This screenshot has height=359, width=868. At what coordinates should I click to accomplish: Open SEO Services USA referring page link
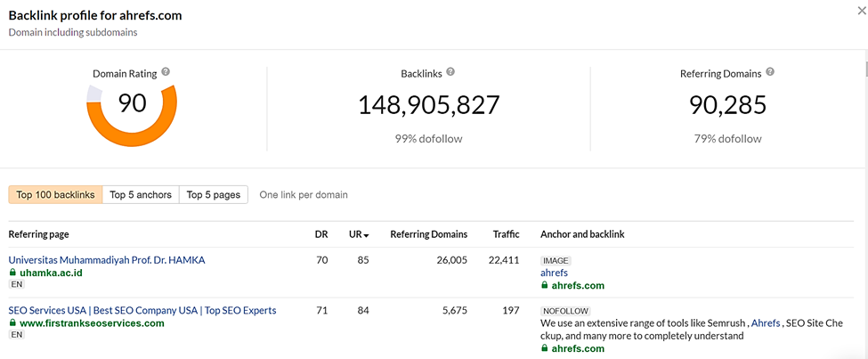[142, 310]
